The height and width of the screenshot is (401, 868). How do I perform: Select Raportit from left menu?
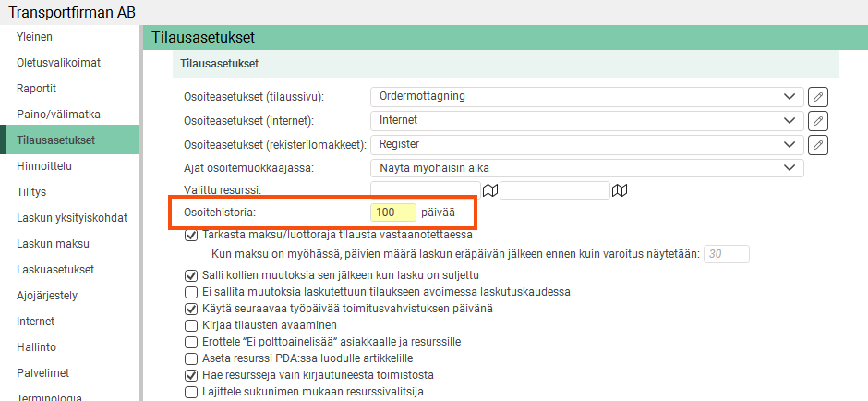coord(37,89)
